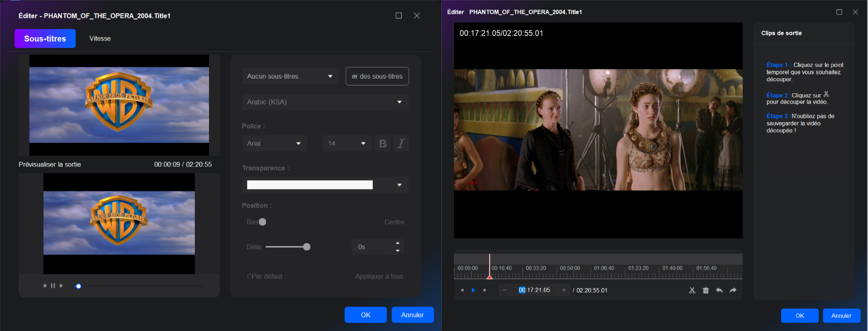Click the red playhead marker on timeline
This screenshot has width=868, height=331.
pos(490,276)
